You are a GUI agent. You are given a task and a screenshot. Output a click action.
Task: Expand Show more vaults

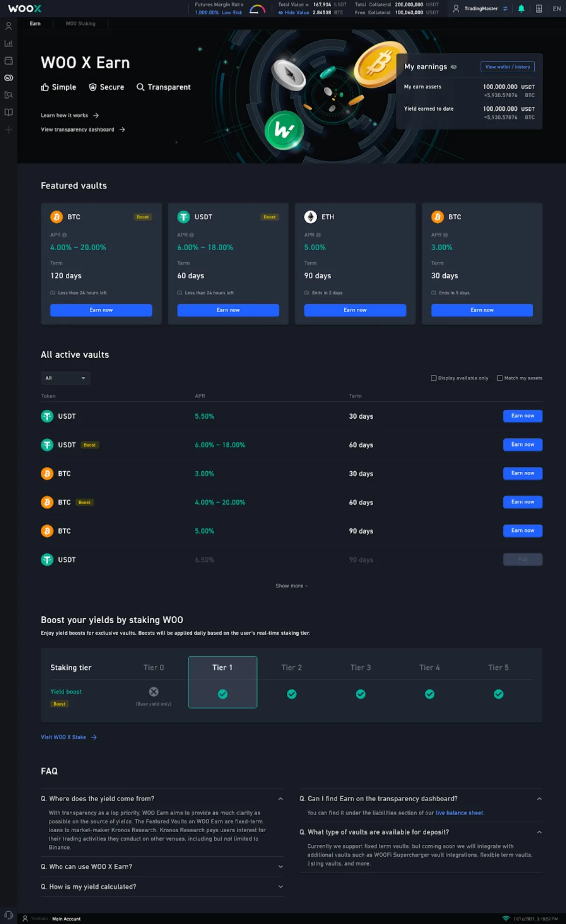pos(292,586)
